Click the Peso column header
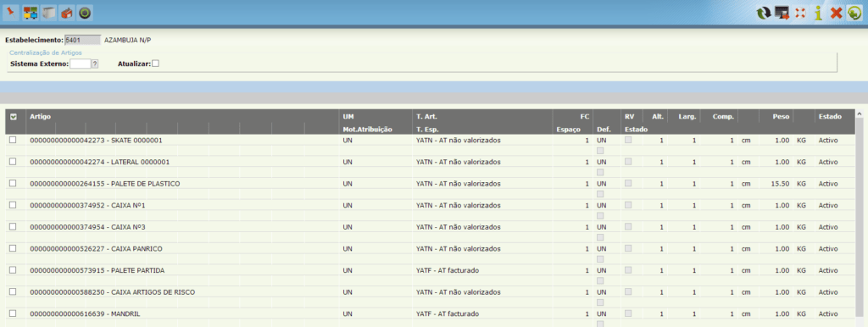Screen dimensions: 868x327 point(782,117)
